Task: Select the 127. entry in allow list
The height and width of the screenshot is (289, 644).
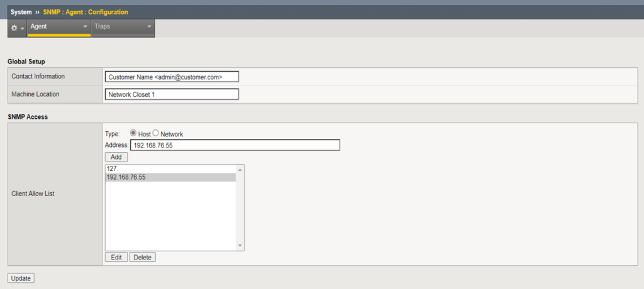Action: (170, 169)
